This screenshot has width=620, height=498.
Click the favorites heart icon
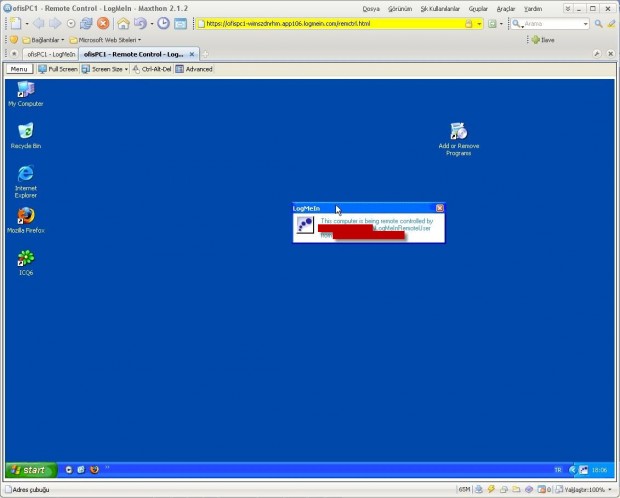coord(14,40)
